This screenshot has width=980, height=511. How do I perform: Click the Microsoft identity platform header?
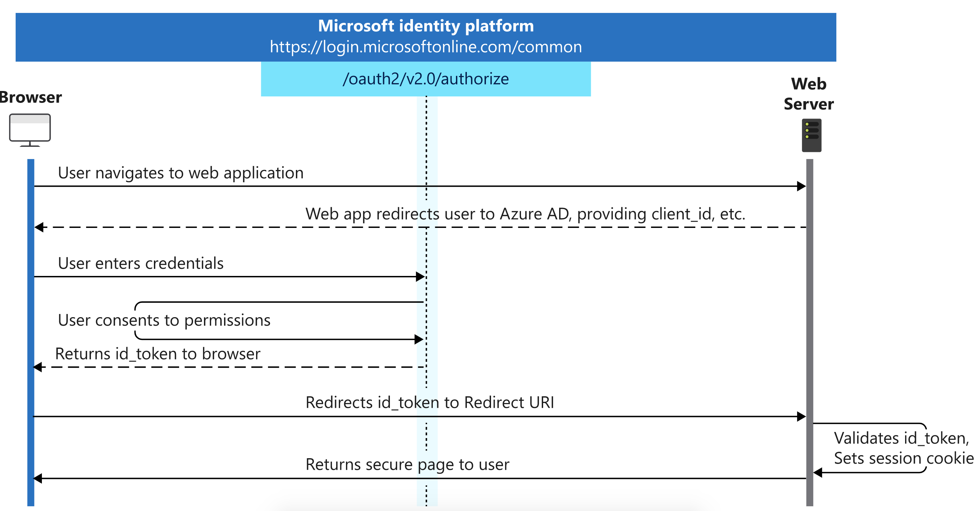(x=425, y=26)
